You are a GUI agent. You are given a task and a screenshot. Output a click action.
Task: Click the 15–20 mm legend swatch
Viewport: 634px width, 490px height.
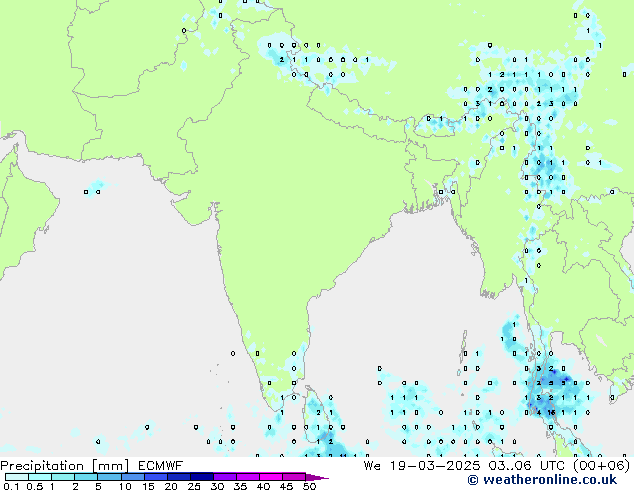point(156,477)
